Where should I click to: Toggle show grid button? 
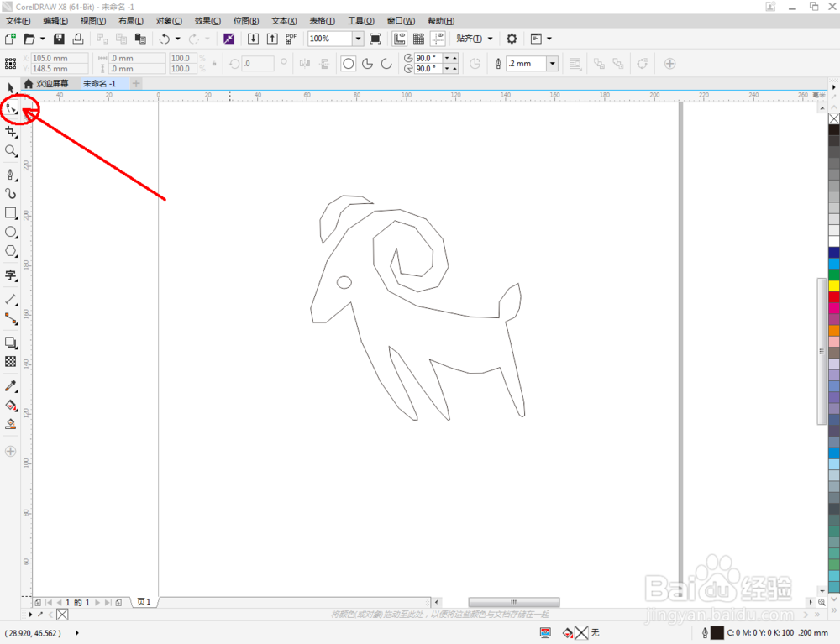(419, 39)
